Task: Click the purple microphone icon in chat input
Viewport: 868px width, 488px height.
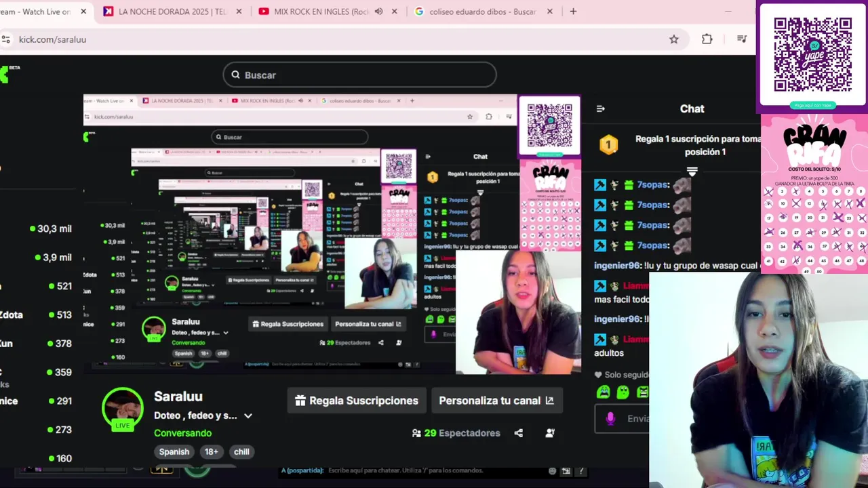Action: click(610, 419)
